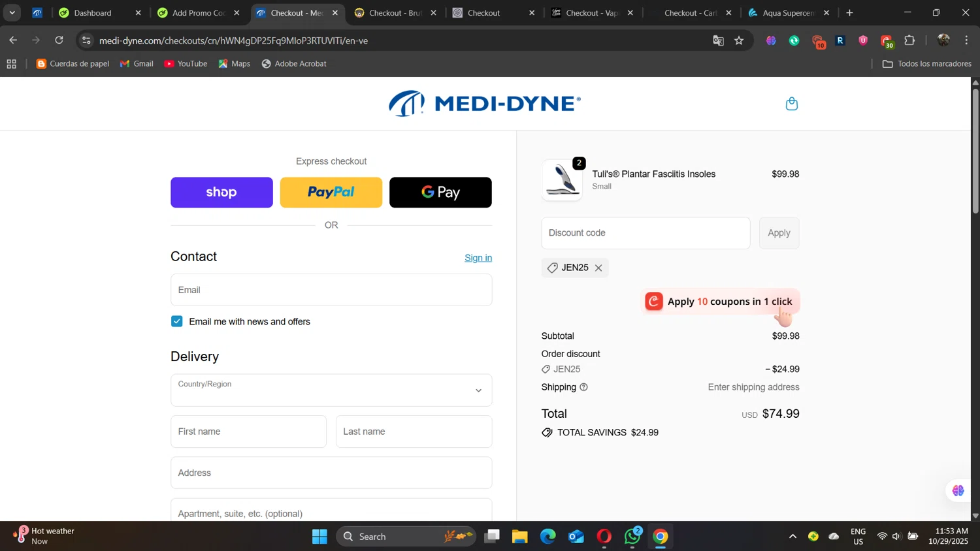The image size is (980, 551).
Task: Go back to the previous page
Action: [x=13, y=40]
